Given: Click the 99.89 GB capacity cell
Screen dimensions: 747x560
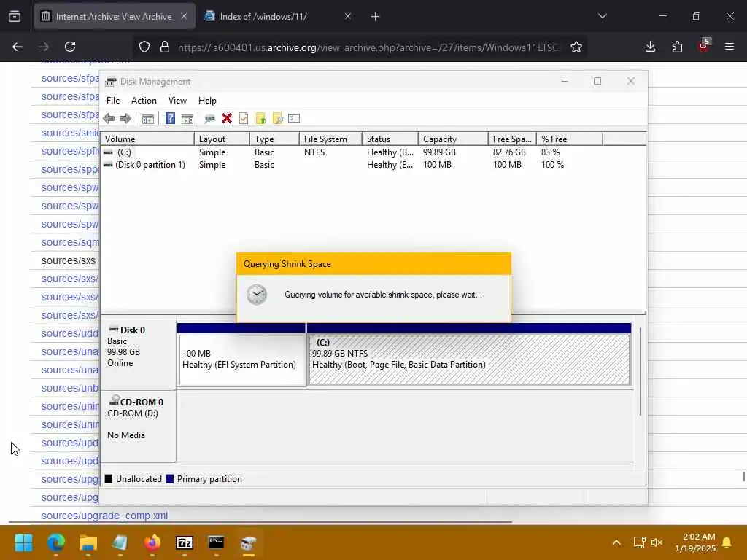Looking at the screenshot, I should pos(439,152).
